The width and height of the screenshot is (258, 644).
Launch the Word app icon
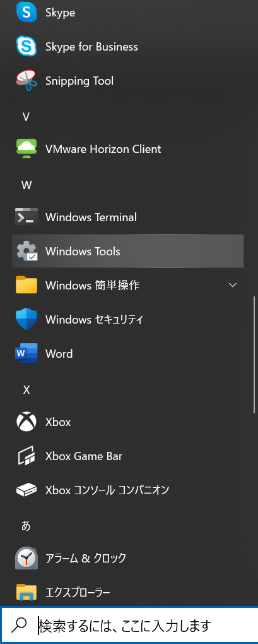26,353
